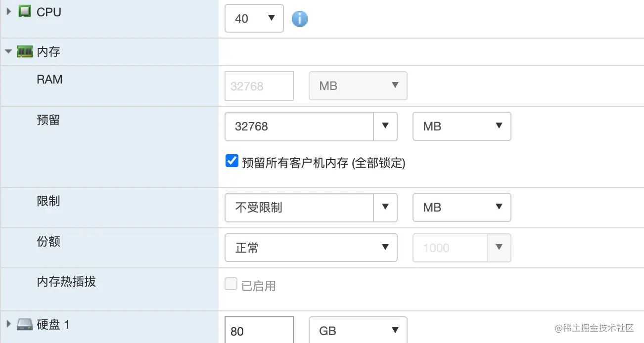This screenshot has width=644, height=343.
Task: Expand the 硬盘 1 section triangle
Action: coord(9,324)
